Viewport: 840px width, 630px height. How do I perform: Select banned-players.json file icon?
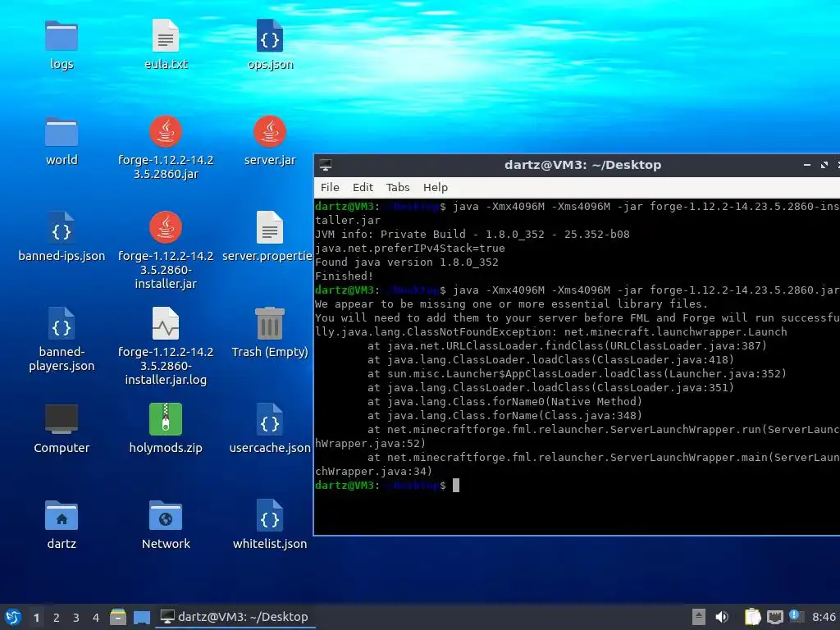pyautogui.click(x=61, y=324)
